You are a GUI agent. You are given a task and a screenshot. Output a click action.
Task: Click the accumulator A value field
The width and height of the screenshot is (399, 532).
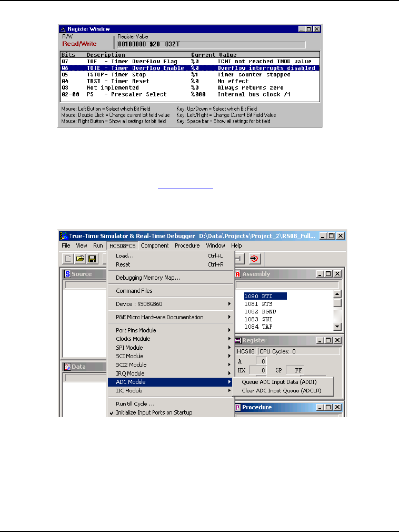click(x=261, y=362)
